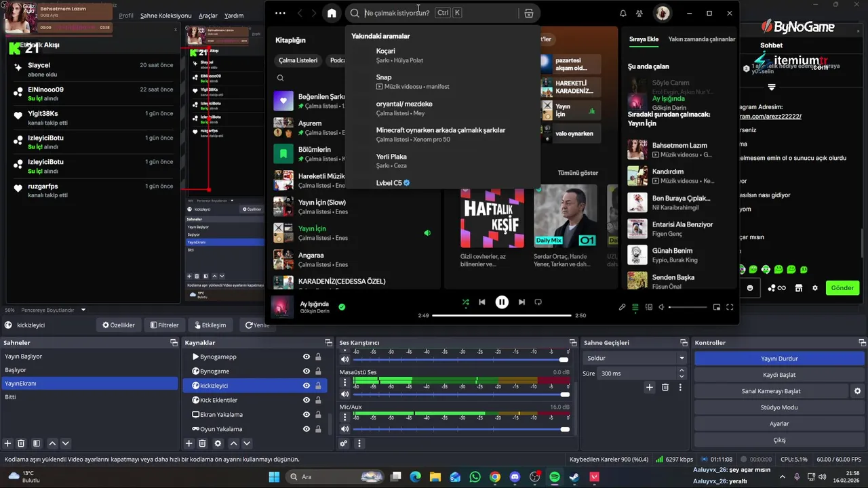Image resolution: width=868 pixels, height=488 pixels.
Task: Open Spotify from Windows taskbar
Action: click(x=555, y=477)
